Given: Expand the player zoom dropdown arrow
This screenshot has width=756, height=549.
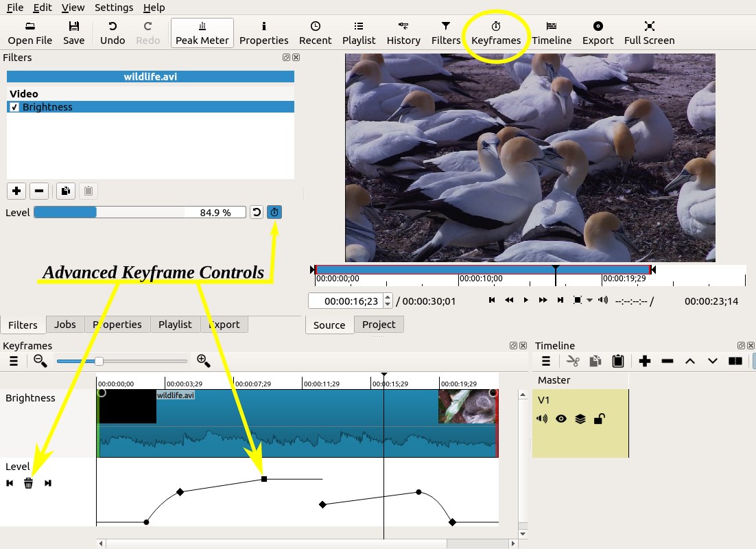Looking at the screenshot, I should (x=589, y=301).
